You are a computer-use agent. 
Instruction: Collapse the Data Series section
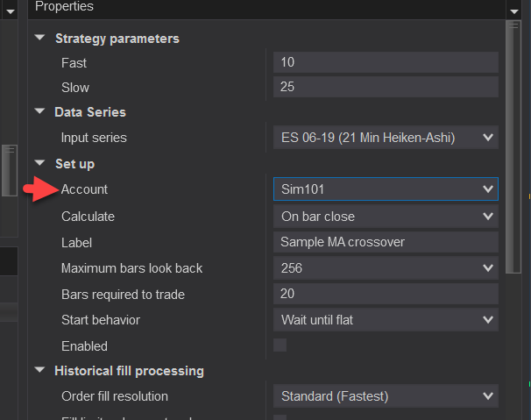39,112
